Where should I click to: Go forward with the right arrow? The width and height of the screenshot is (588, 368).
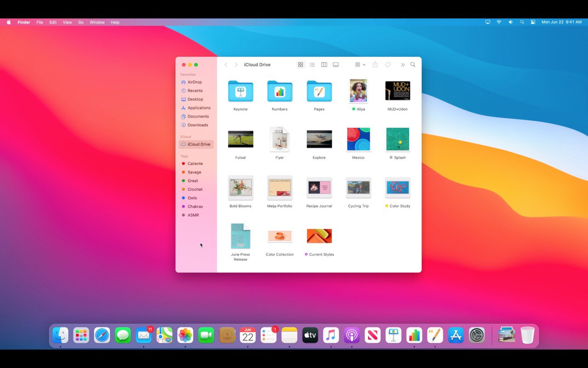click(x=236, y=65)
